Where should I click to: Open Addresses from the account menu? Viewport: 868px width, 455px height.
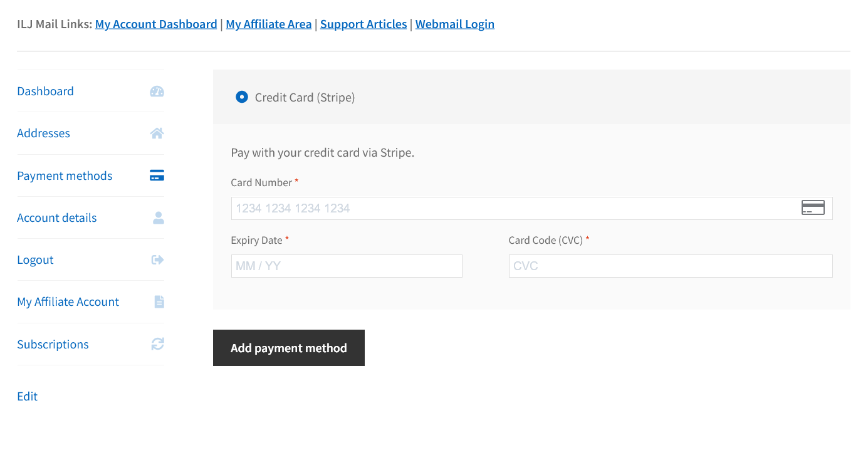coord(43,133)
